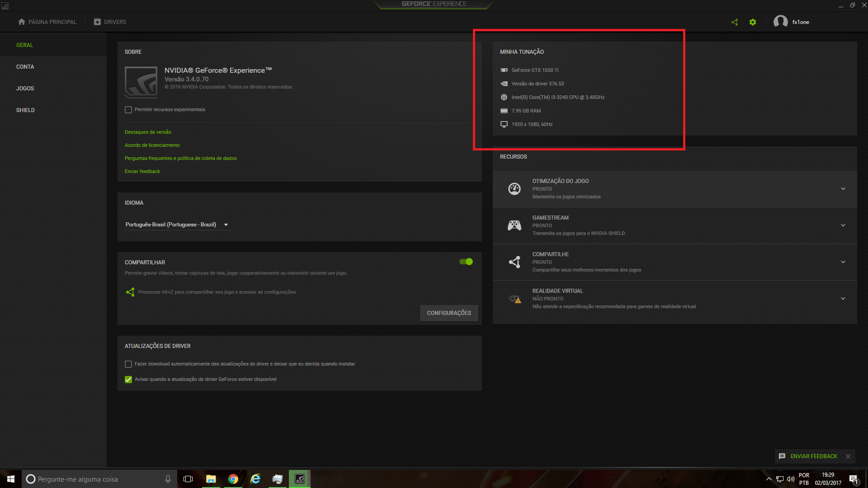Select Geral in the sidebar
This screenshot has height=488, width=868.
point(53,45)
